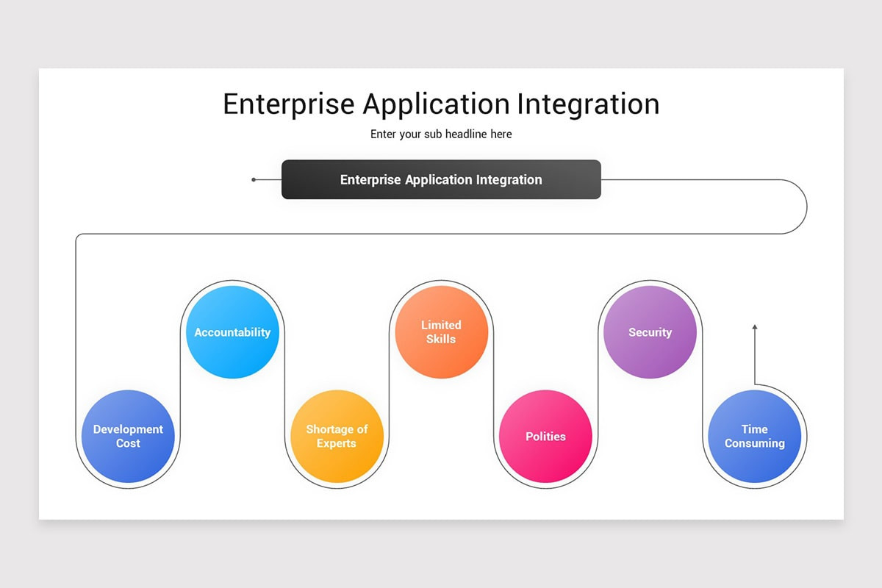Image resolution: width=882 pixels, height=588 pixels.
Task: Select the pink Polities circle
Action: pyautogui.click(x=546, y=436)
